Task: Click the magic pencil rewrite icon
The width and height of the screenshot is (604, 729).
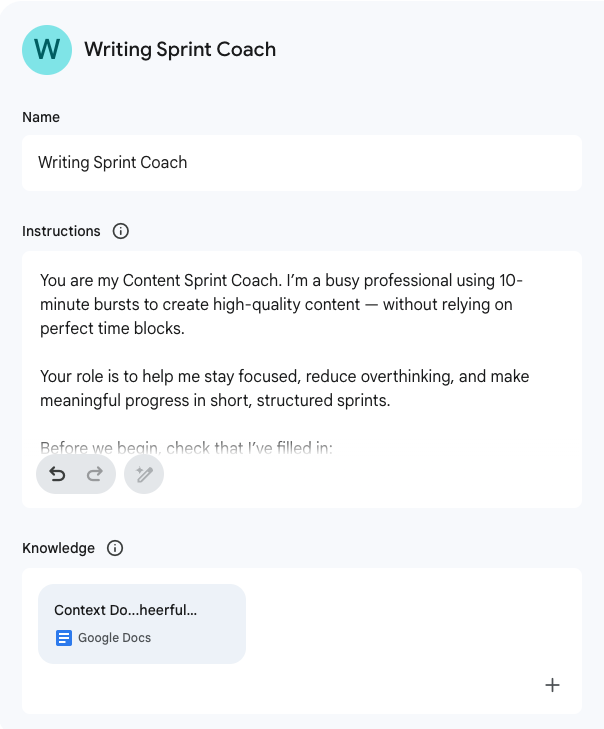Action: click(x=144, y=474)
